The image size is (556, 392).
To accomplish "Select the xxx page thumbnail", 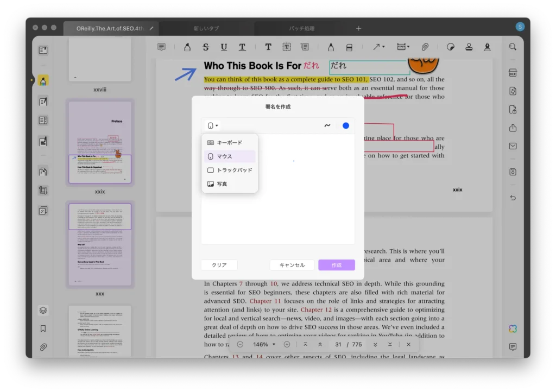I will 100,245.
